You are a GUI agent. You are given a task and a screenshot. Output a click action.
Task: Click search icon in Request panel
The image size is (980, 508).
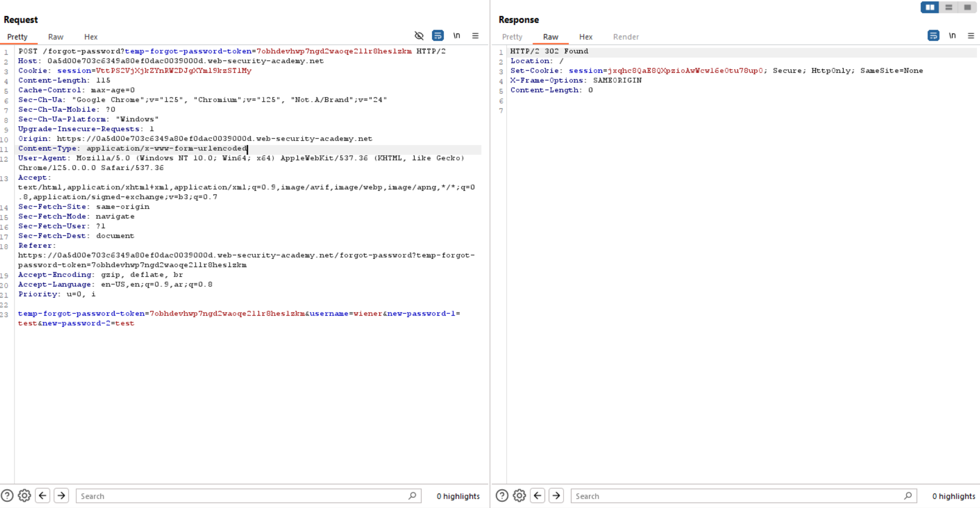coord(413,496)
